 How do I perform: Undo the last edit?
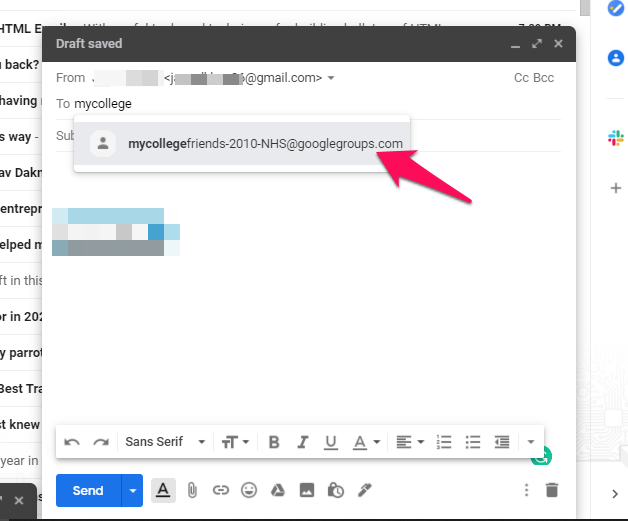[72, 442]
